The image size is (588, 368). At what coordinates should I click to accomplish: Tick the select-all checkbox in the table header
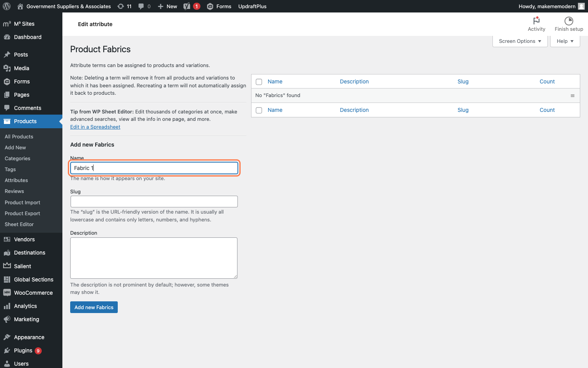[259, 82]
